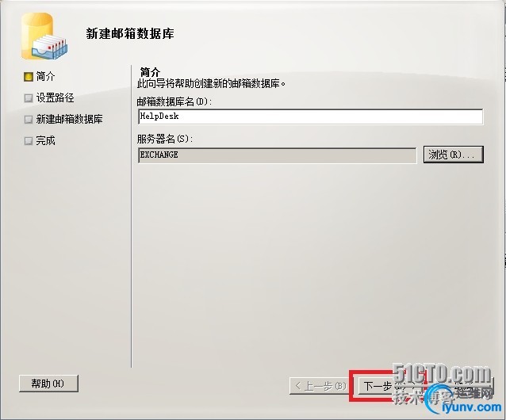Click the mailbox database wizard icon
Viewport: 506px width, 420px height.
click(44, 36)
